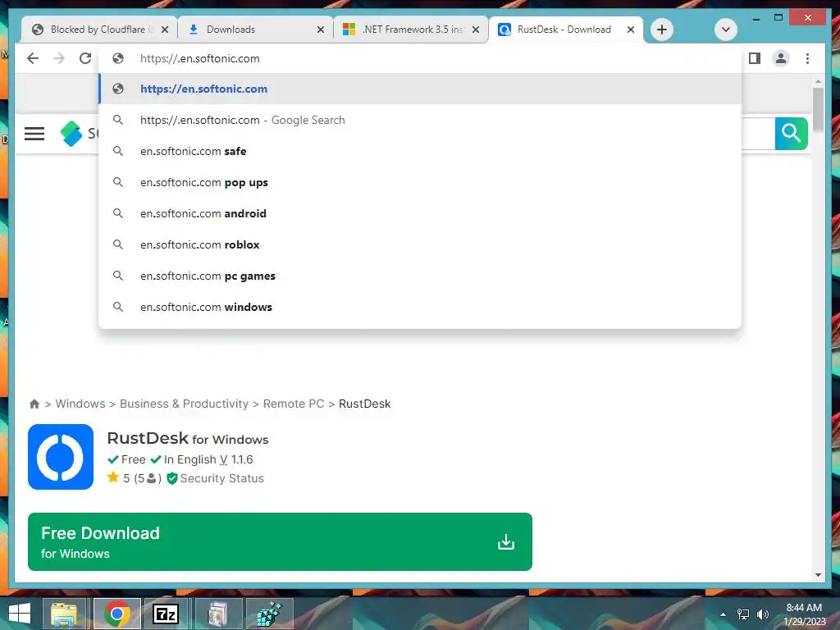This screenshot has height=630, width=840.
Task: Open the Remote PC breadcrumb link
Action: coord(294,404)
